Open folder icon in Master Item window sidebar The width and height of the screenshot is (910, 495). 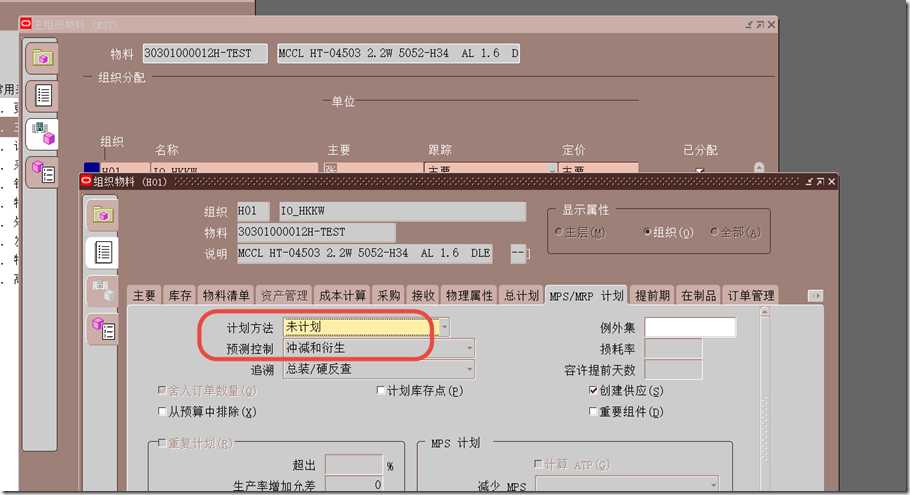[42, 57]
